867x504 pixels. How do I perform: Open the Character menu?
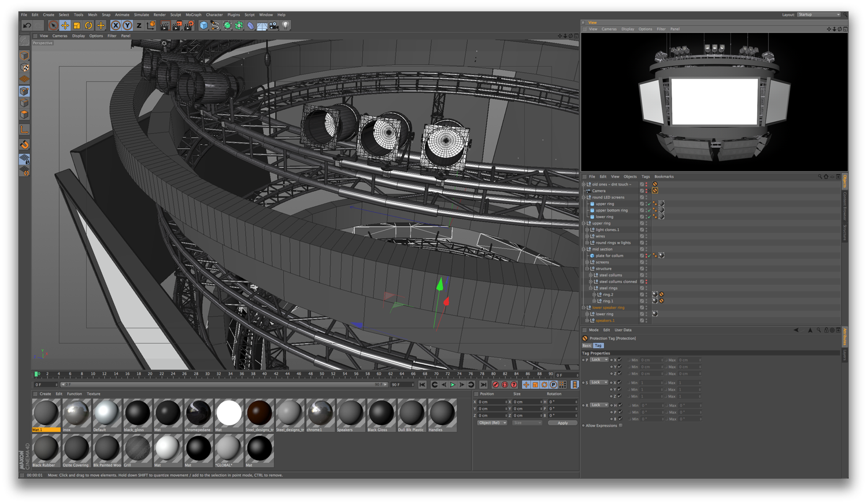tap(214, 14)
